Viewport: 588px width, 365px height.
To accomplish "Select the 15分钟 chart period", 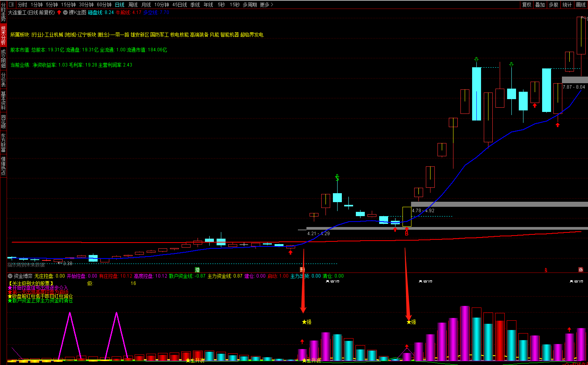I will 68,5.
